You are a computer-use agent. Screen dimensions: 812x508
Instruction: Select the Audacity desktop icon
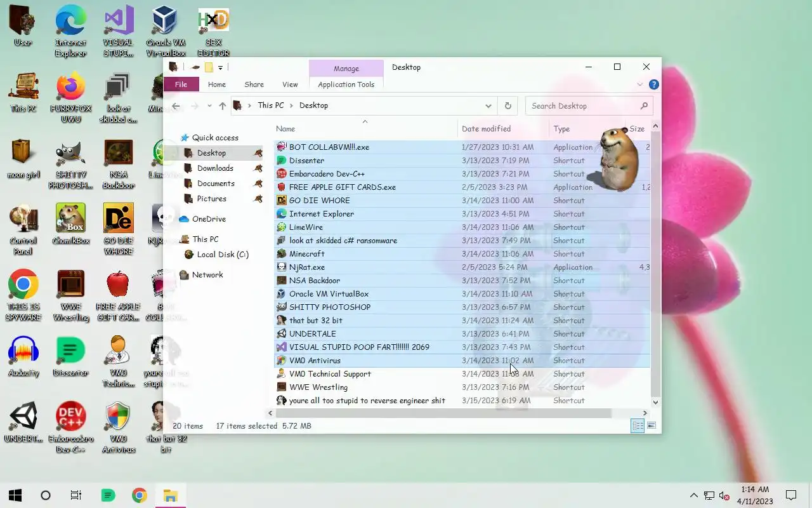(23, 357)
